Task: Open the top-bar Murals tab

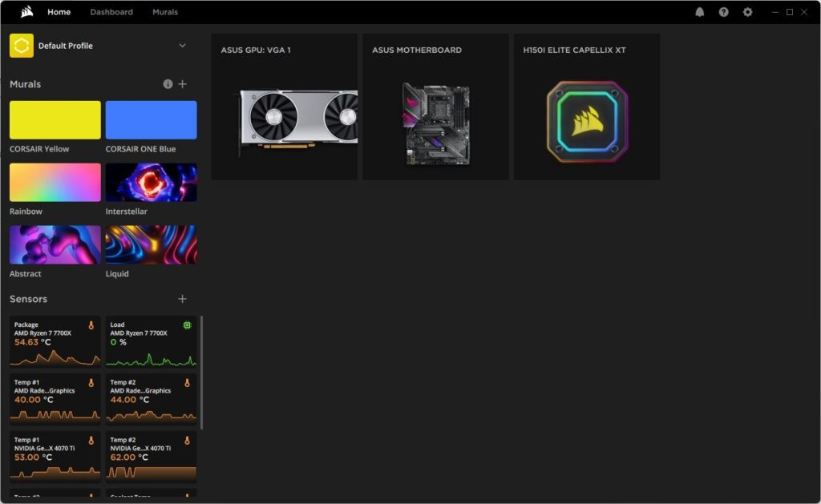Action: [165, 12]
